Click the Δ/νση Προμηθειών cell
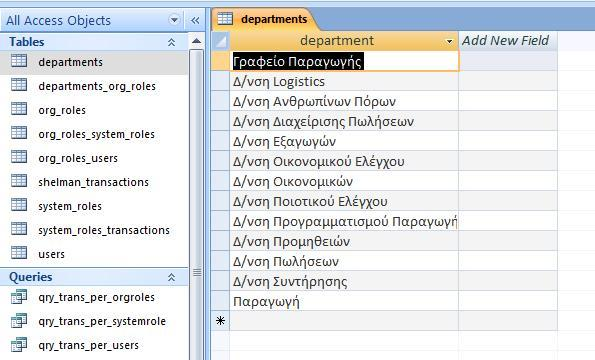Image resolution: width=595 pixels, height=360 pixels. (344, 242)
